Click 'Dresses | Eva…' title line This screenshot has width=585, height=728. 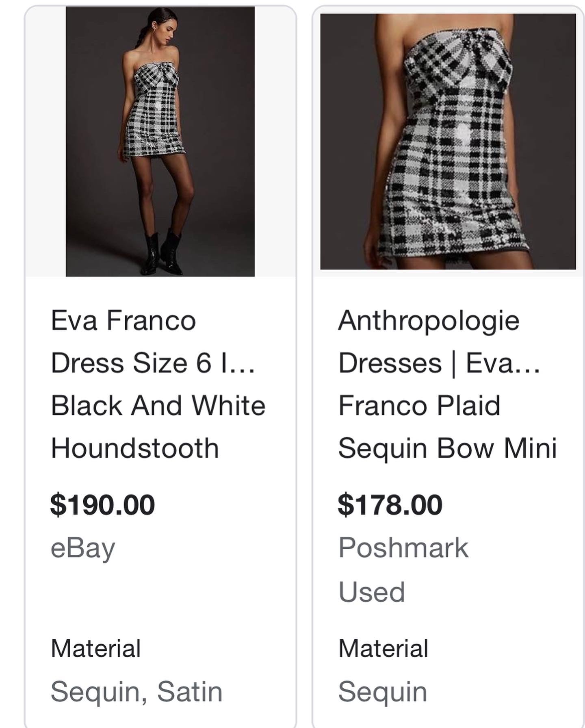tap(439, 363)
